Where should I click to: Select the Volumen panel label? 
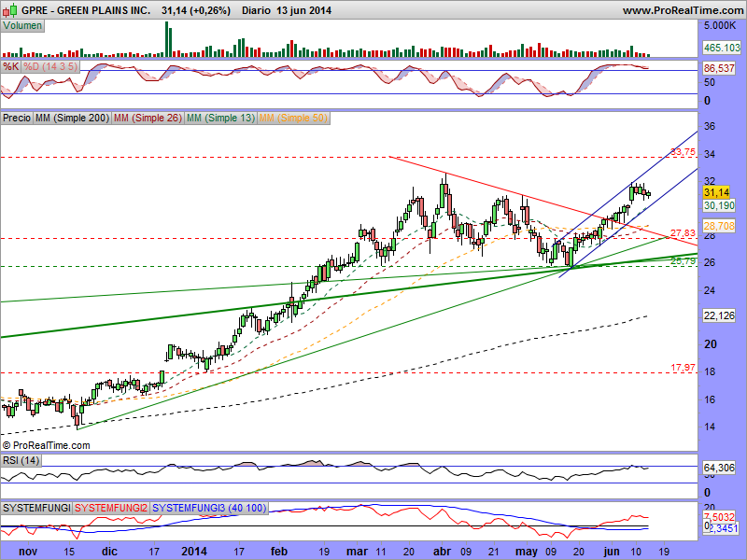click(22, 26)
